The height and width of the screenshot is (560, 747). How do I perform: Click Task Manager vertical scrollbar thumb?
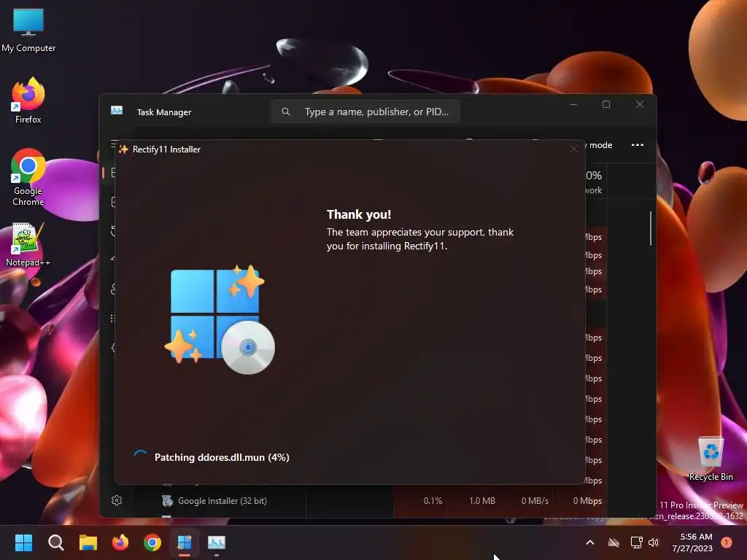[650, 228]
